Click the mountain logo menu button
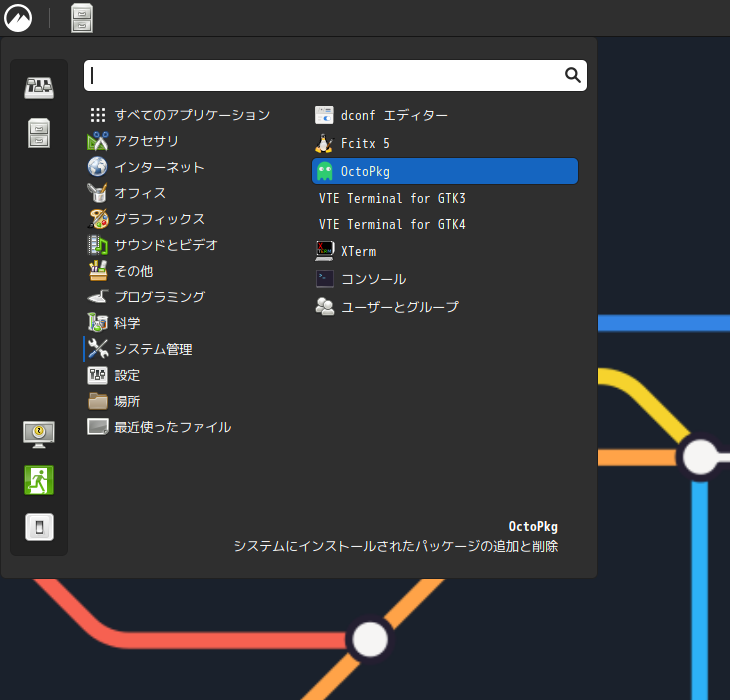730x700 pixels. (18, 18)
